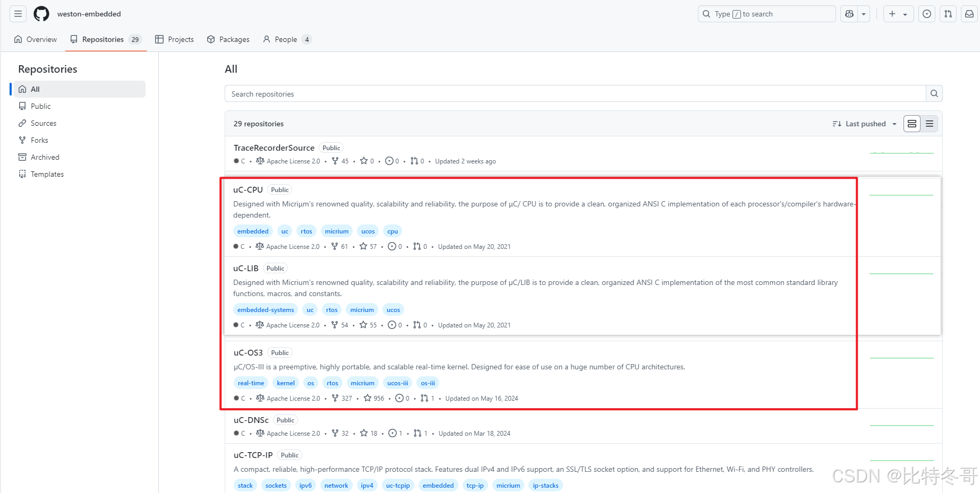Click the sockets topic tag
This screenshot has width=980, height=493.
tap(276, 485)
